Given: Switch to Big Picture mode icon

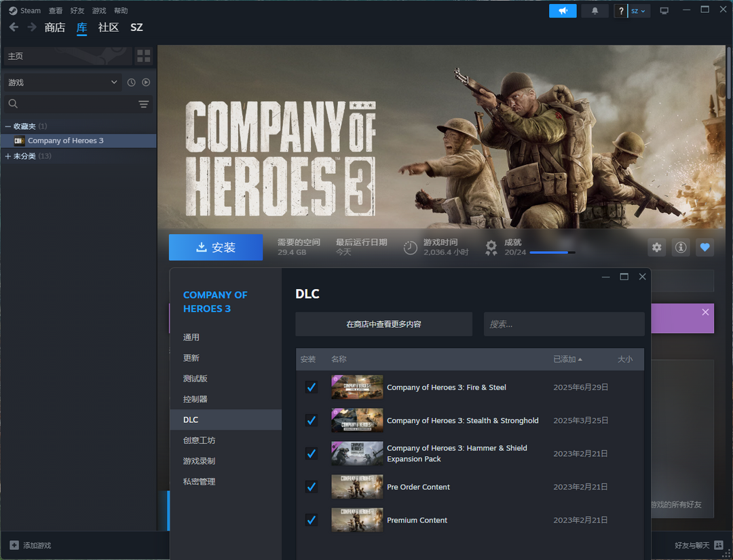Looking at the screenshot, I should pyautogui.click(x=664, y=11).
